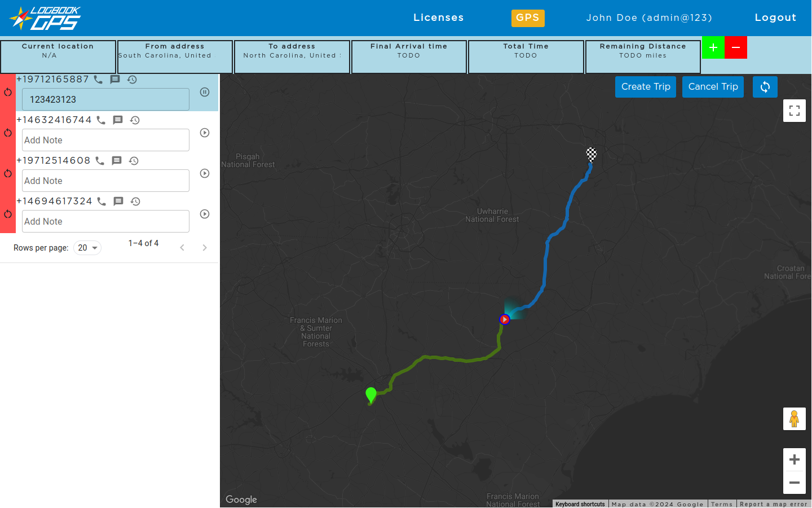This screenshot has width=812, height=508.
Task: Click the Cancel Trip button
Action: pos(713,87)
